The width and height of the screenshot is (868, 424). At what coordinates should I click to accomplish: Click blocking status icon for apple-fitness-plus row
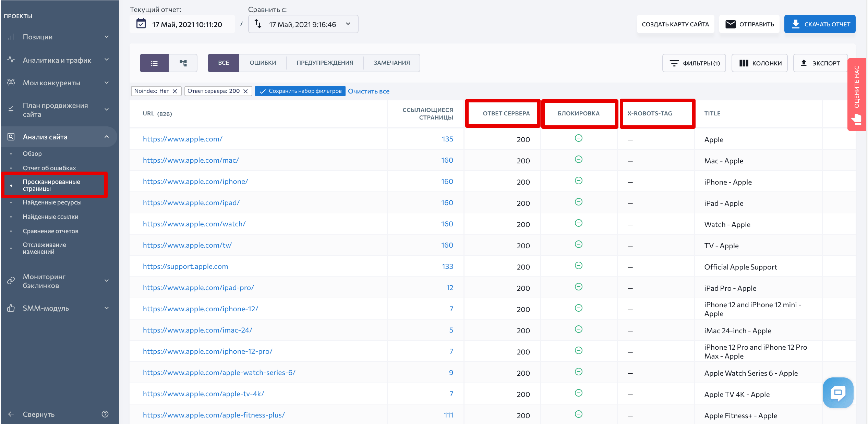tap(579, 414)
